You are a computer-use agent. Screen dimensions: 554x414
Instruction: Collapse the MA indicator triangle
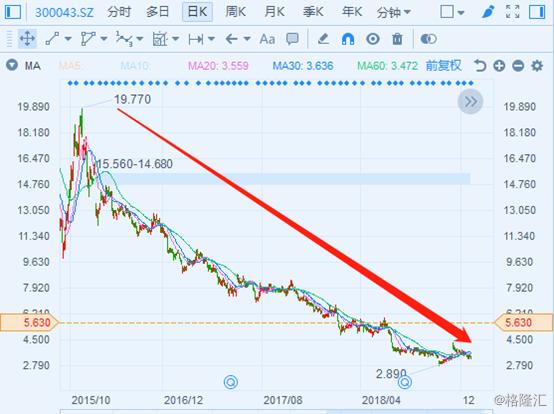click(x=12, y=65)
